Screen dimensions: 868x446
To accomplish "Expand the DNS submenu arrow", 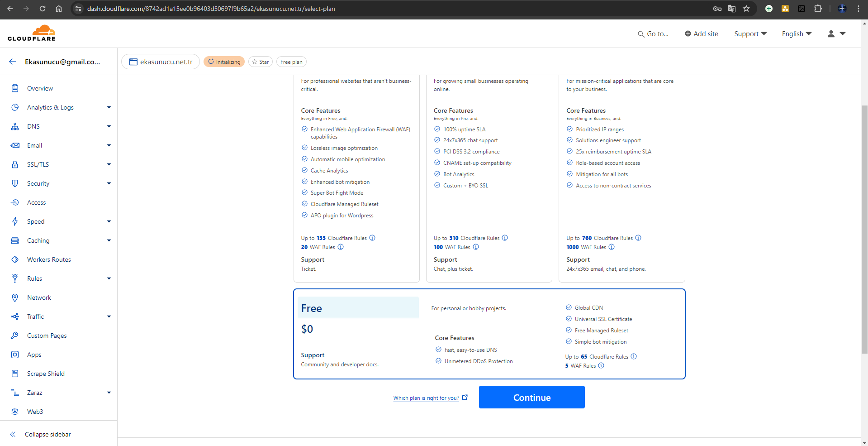I will point(109,126).
